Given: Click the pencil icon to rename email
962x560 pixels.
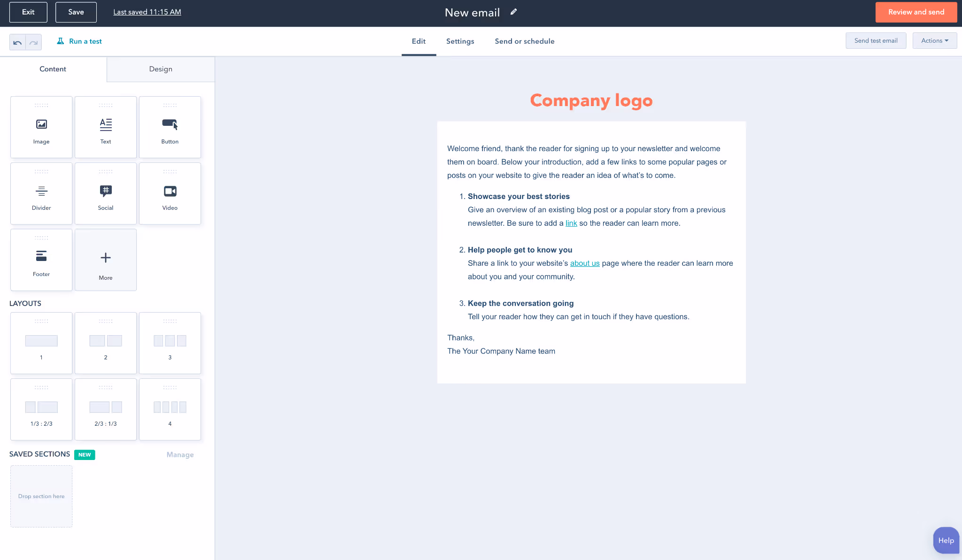Looking at the screenshot, I should click(514, 12).
